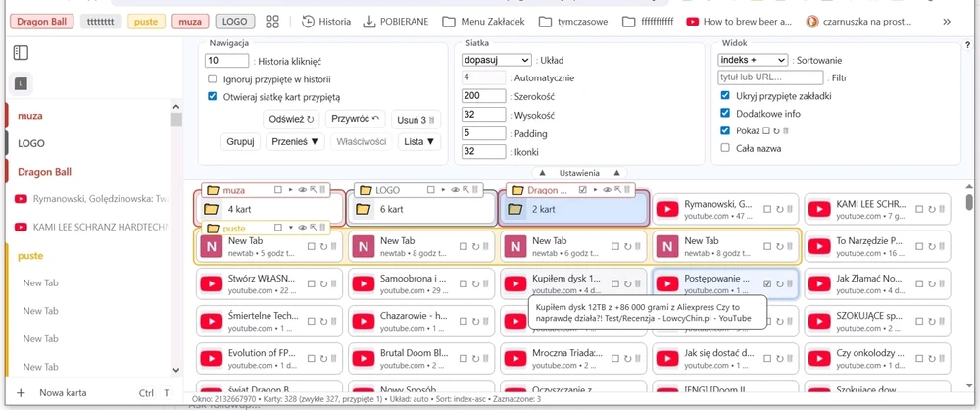This screenshot has height=410, width=980.
Task: Enable Ignoruj przypięte w historii checkbox
Action: tap(213, 78)
